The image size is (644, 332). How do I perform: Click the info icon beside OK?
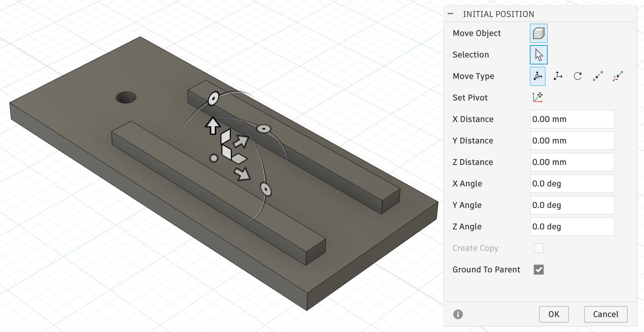coord(458,314)
